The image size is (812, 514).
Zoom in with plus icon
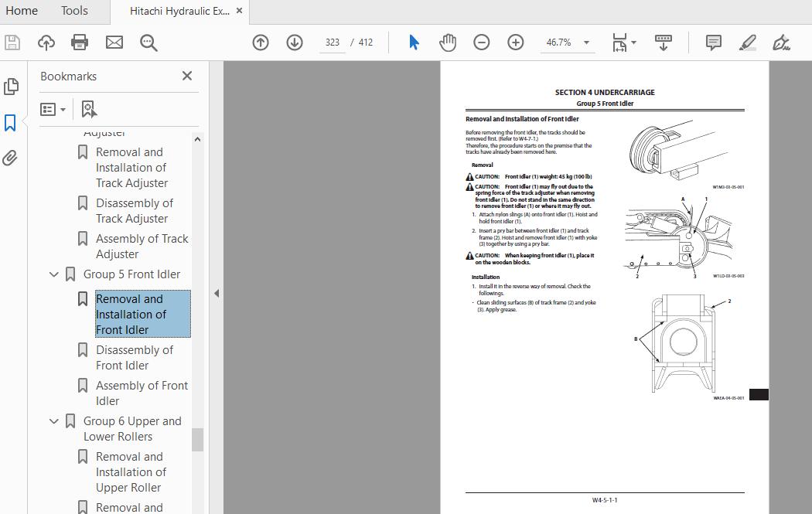click(x=516, y=43)
